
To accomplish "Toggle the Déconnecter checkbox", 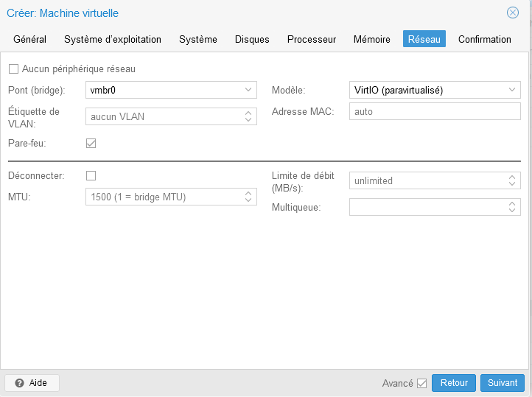I will pyautogui.click(x=91, y=175).
